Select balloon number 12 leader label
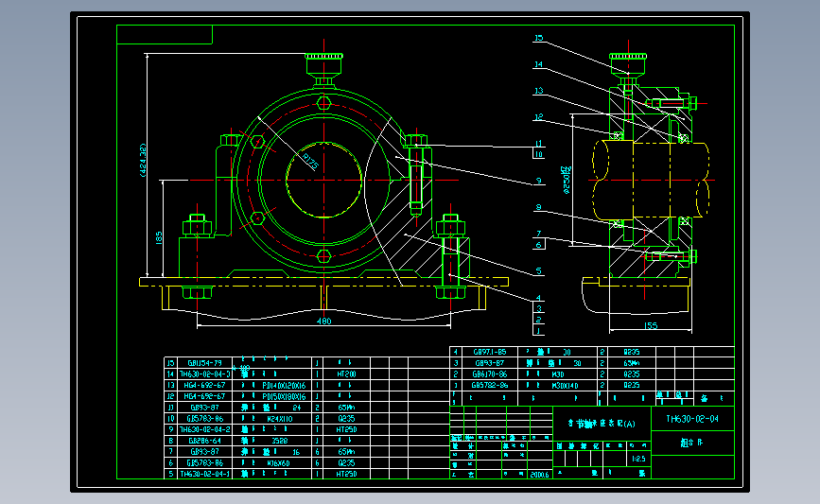Viewport: 820px width, 504px height. coord(539,116)
